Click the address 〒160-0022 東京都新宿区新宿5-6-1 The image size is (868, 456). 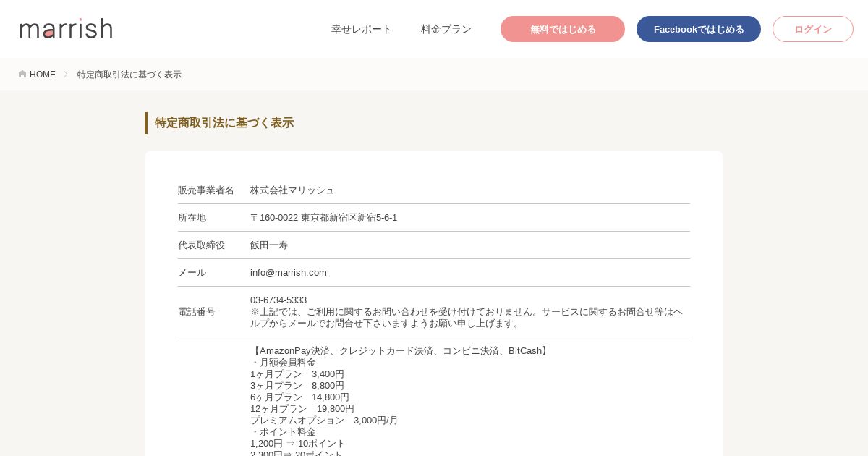323,218
